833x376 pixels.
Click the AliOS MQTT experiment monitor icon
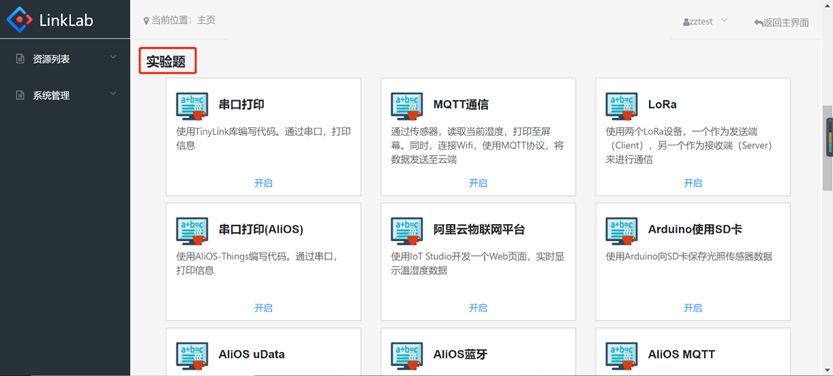622,355
